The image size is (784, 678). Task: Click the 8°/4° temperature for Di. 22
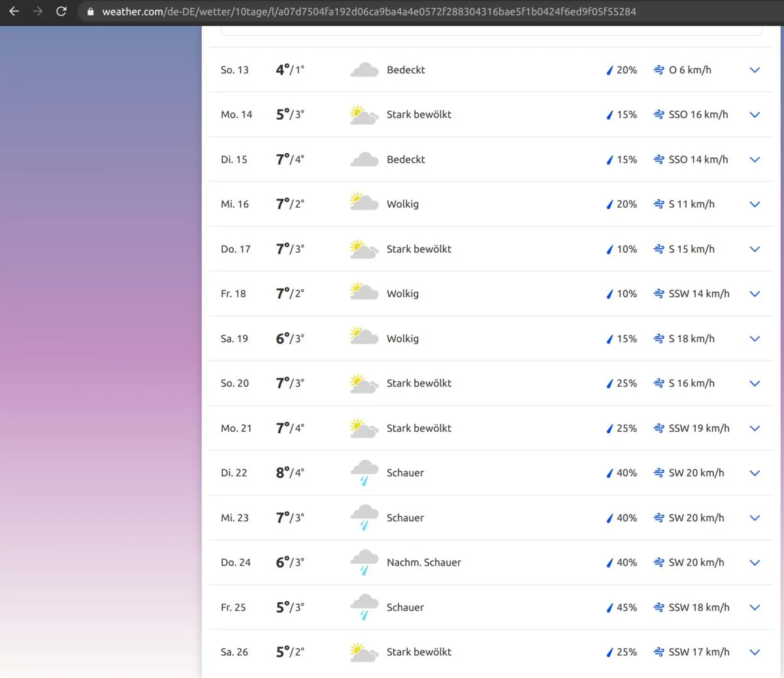(x=290, y=472)
